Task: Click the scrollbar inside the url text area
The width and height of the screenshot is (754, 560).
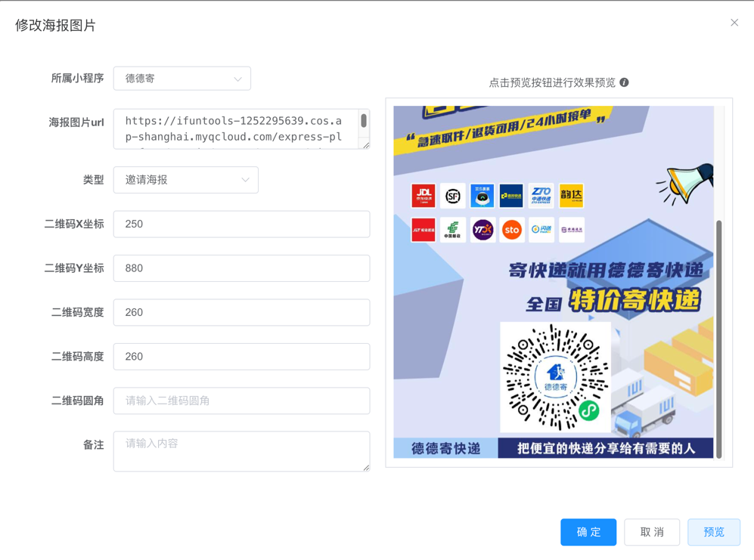Action: coord(364,121)
